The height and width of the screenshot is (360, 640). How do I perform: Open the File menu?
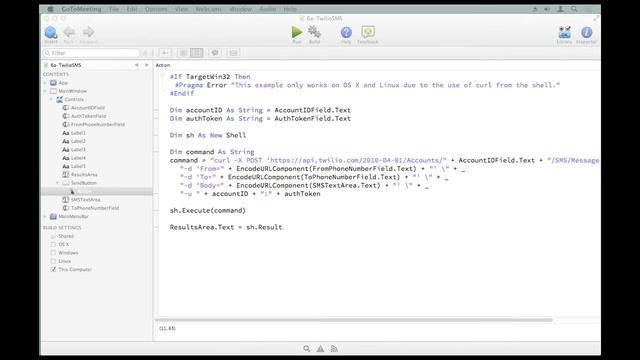click(x=114, y=9)
